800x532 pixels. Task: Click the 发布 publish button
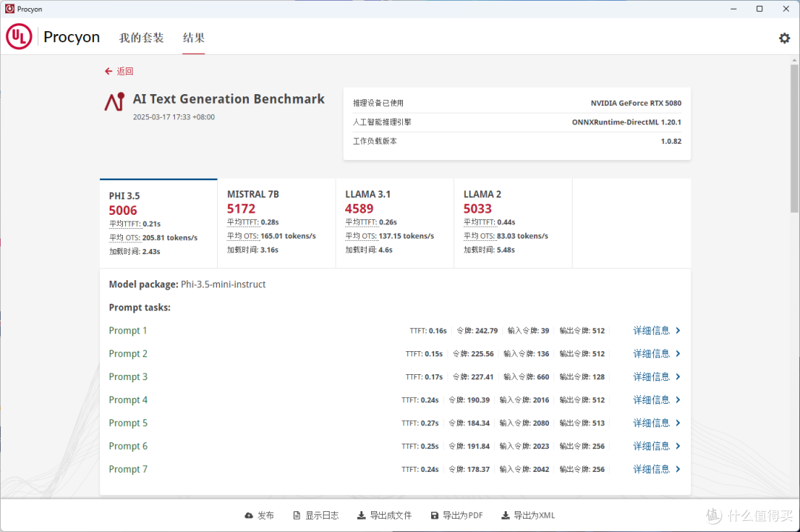pyautogui.click(x=259, y=515)
